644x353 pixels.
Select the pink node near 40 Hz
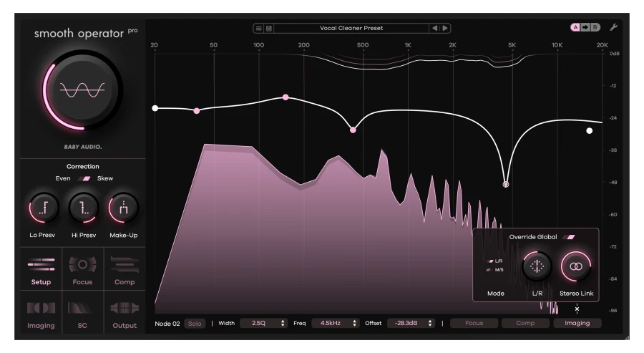click(197, 111)
